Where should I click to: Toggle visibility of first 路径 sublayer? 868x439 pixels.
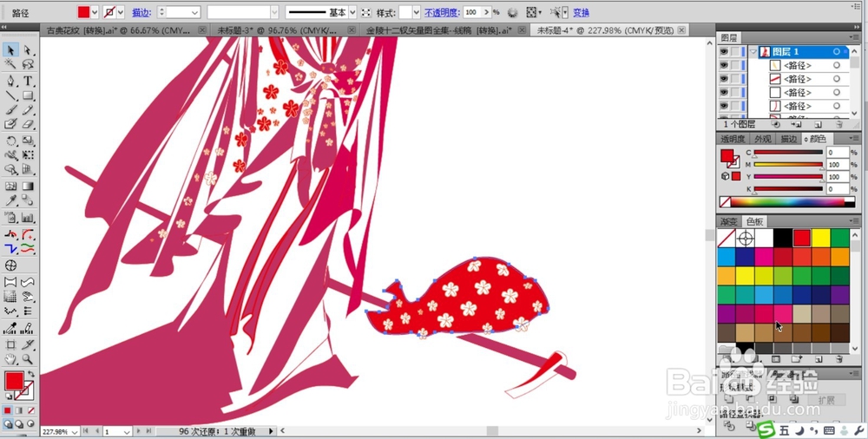[723, 65]
